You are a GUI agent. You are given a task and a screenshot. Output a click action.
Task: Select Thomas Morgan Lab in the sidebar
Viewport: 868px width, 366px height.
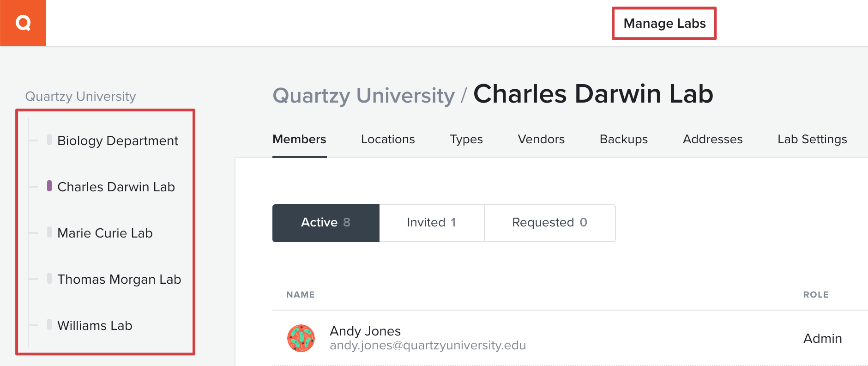pos(119,279)
